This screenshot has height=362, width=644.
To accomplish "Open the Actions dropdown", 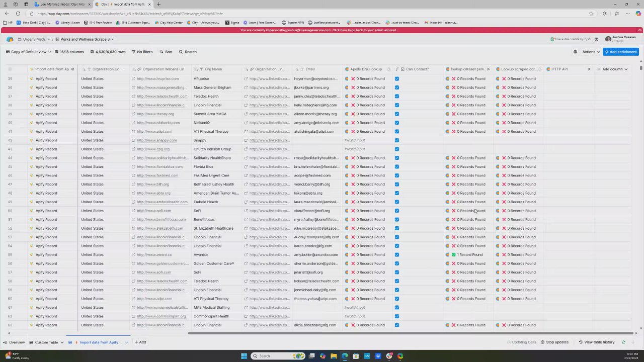I will point(591,52).
